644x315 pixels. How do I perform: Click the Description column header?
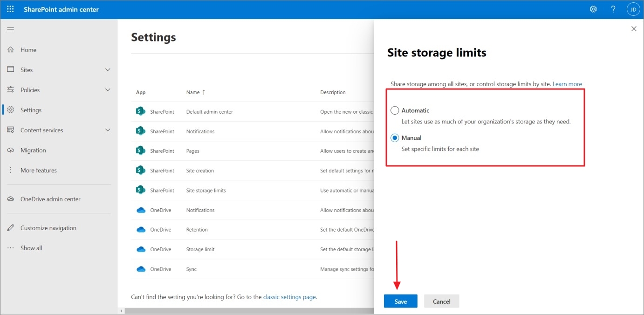(x=333, y=92)
